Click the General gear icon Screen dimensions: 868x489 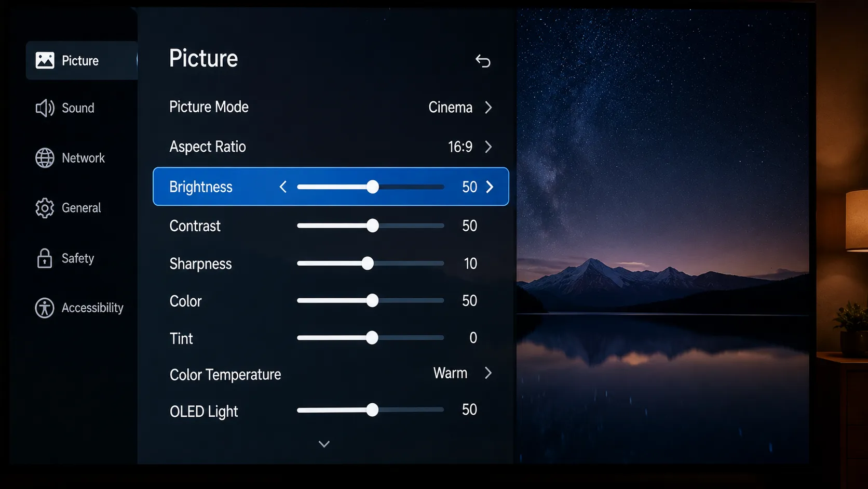coord(45,208)
